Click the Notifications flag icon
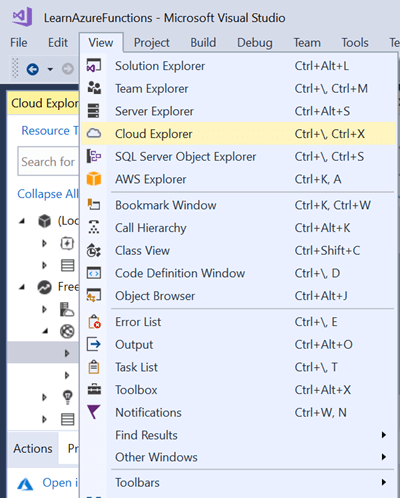 (93, 412)
